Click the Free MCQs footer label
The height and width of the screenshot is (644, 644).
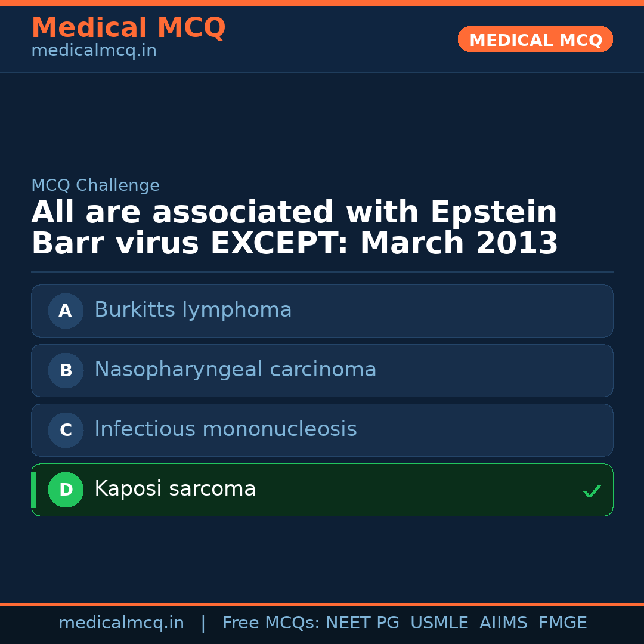[271, 623]
